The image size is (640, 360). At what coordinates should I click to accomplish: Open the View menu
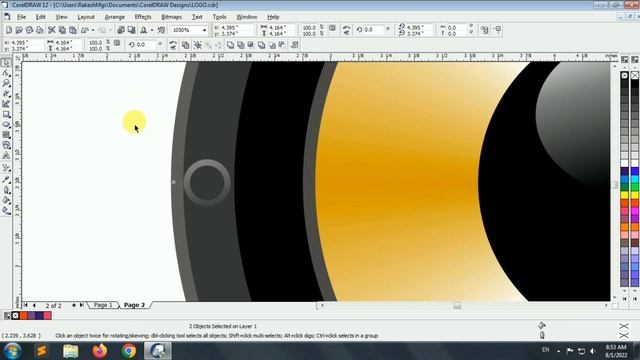tap(61, 17)
